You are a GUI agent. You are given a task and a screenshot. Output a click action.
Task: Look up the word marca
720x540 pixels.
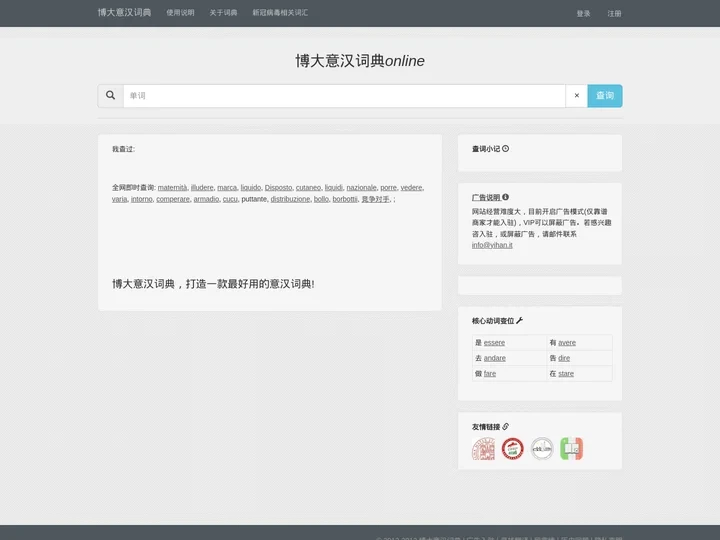[227, 187]
